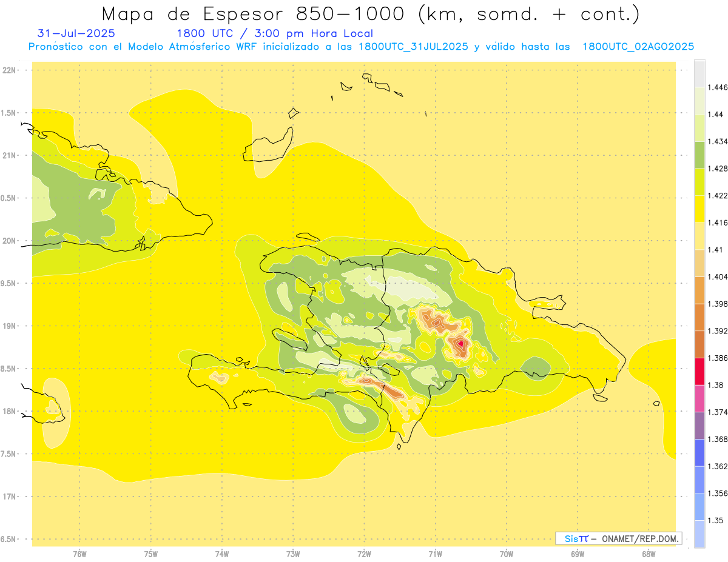Click the longitude label '70W'
This screenshot has height=562, width=728.
click(507, 554)
